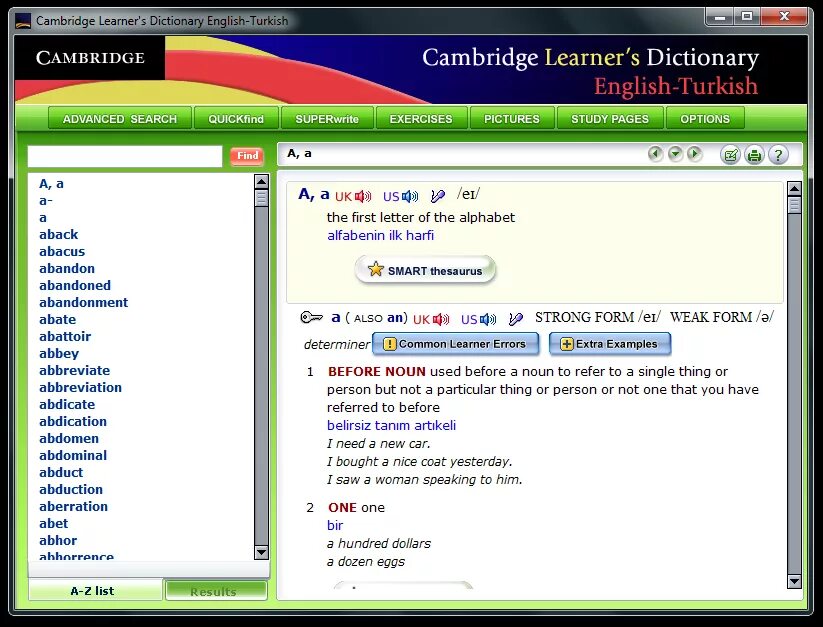Open SUPERwrite menu item
Screen dimensions: 823x627
[x=327, y=119]
